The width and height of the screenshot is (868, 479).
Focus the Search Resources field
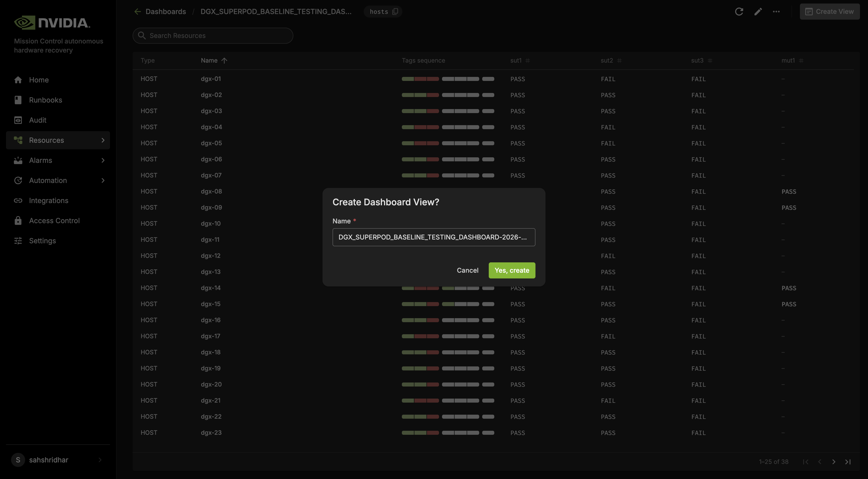coord(213,35)
